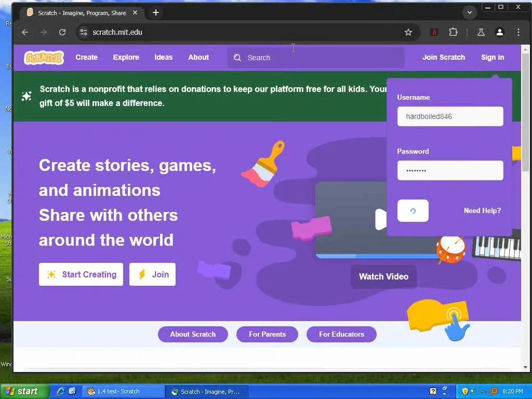Click Internet Explorer quick launch icon

pos(61,391)
